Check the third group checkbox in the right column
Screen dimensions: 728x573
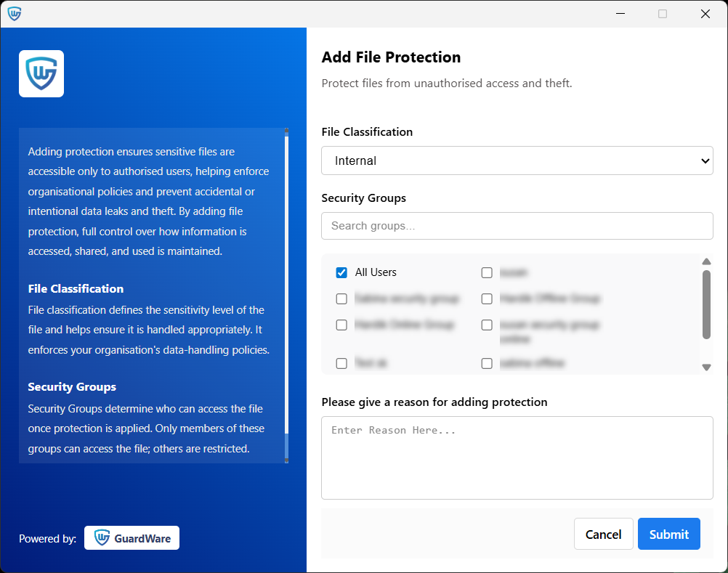tap(487, 325)
